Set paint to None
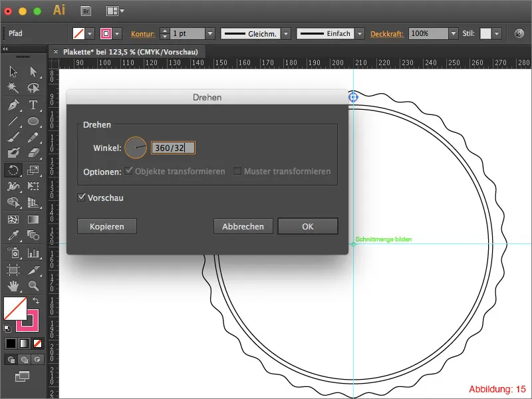 37,343
